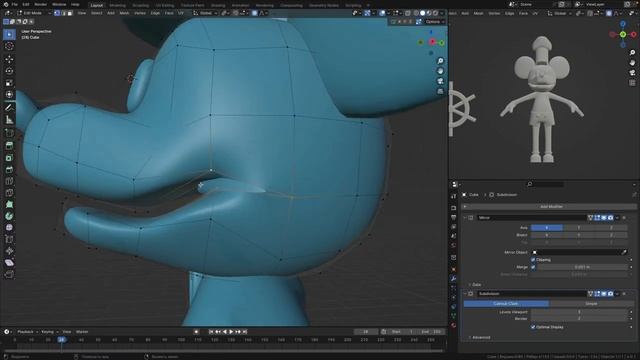Click the timeline Play button
Screen dimensions: 640x360
231,332
